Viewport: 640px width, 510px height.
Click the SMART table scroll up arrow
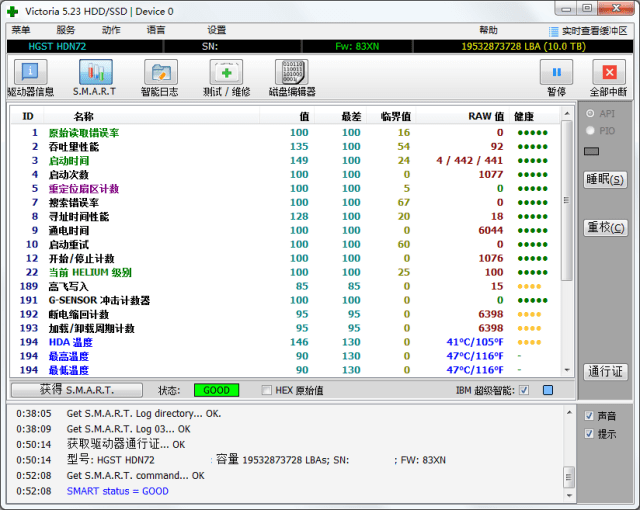tap(567, 113)
